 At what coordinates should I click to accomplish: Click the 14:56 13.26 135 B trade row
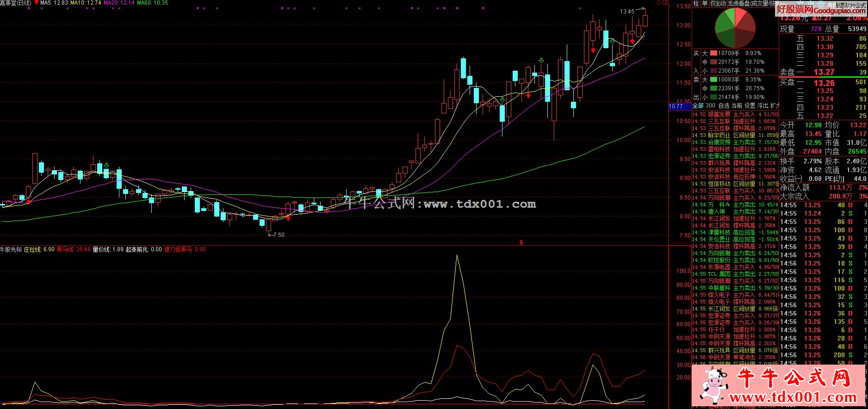[824, 322]
